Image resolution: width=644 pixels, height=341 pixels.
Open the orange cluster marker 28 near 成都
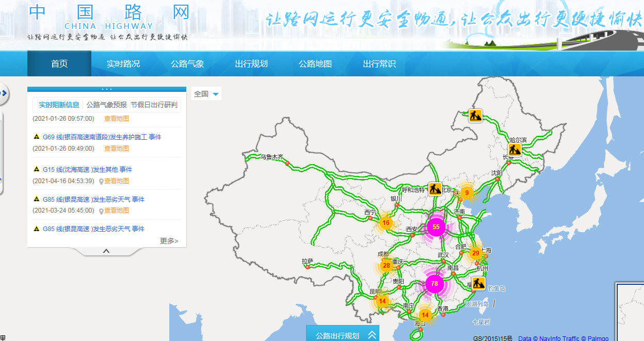point(387,265)
